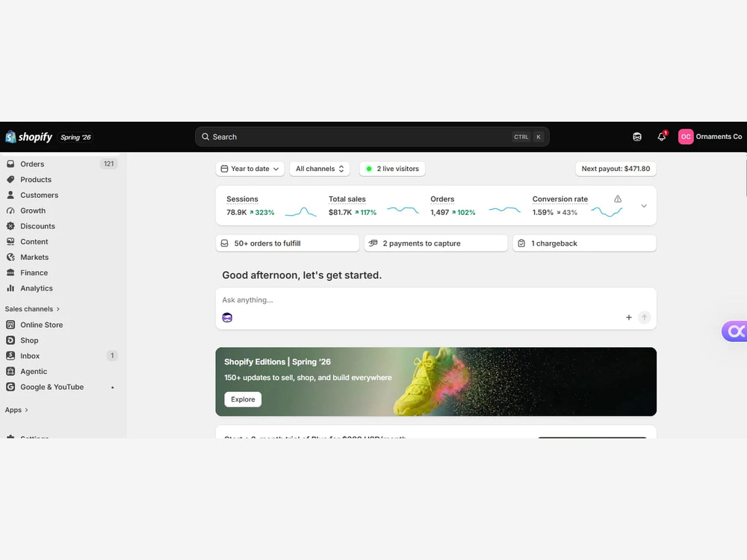Click the Inbox count badge 1
This screenshot has width=747, height=560.
click(x=112, y=355)
